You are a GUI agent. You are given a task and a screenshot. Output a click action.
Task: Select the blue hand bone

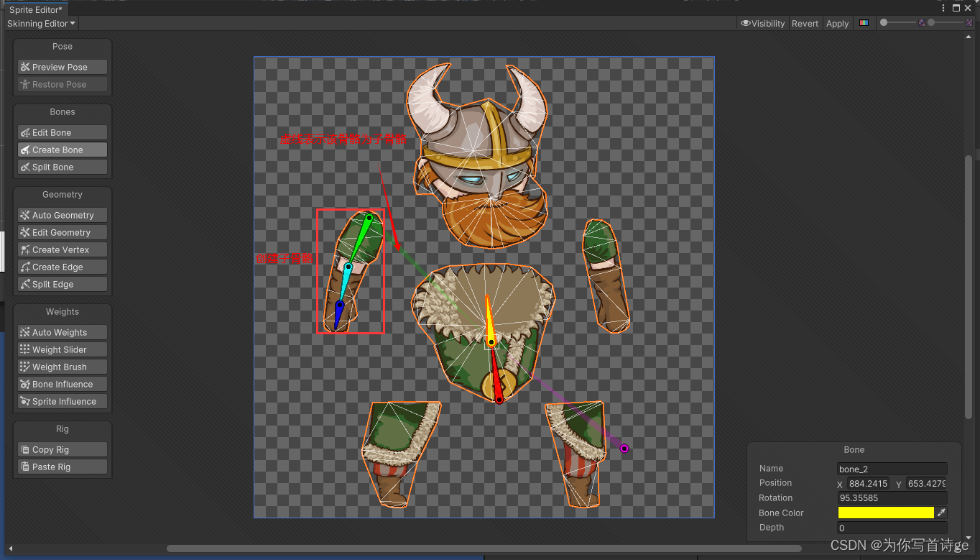(338, 315)
